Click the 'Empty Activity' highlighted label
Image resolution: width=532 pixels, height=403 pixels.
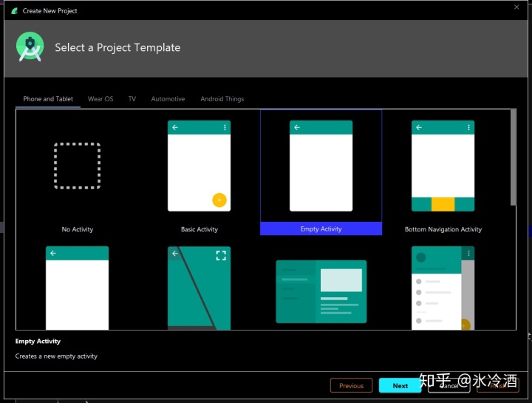321,228
